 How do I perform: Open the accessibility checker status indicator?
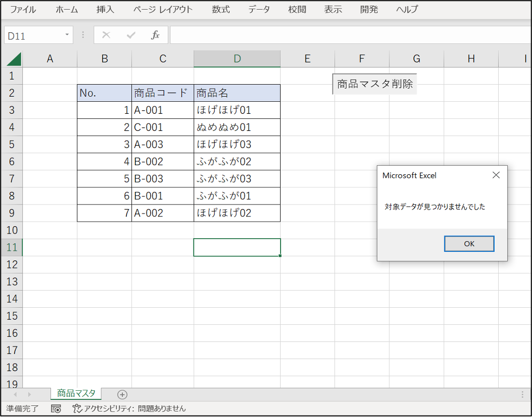129,409
